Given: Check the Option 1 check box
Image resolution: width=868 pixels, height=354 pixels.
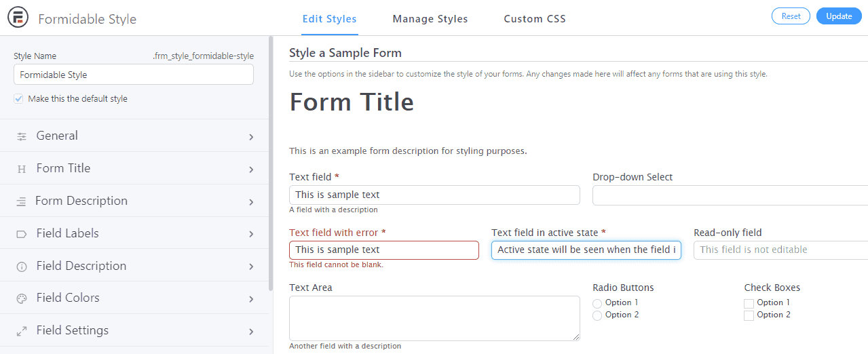Looking at the screenshot, I should (749, 303).
